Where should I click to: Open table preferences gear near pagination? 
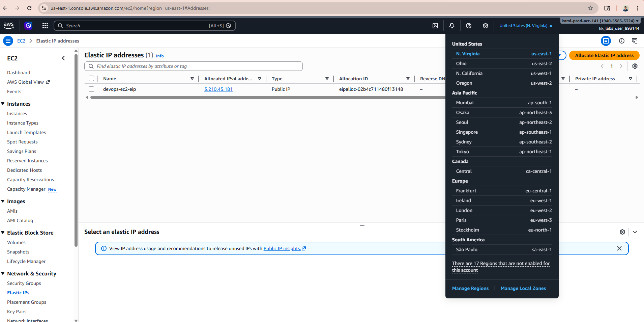point(635,66)
